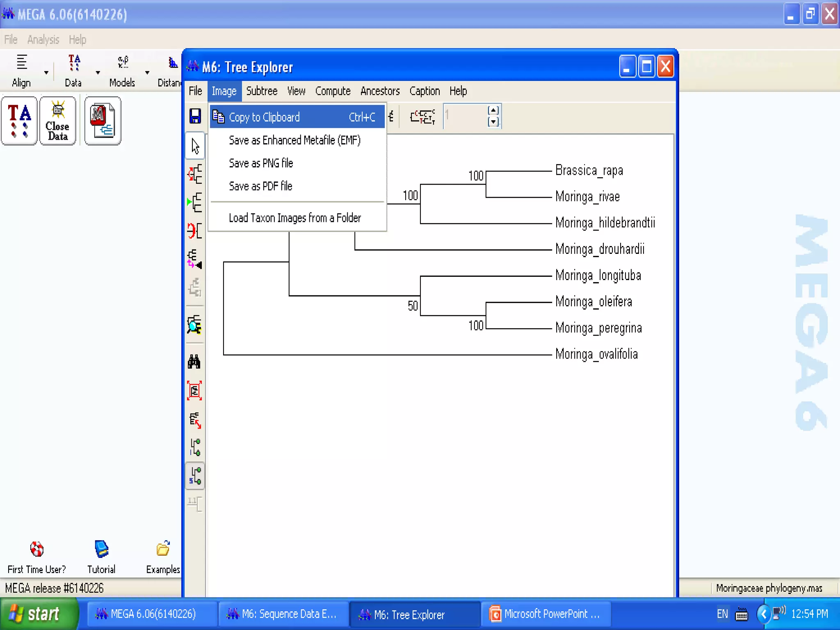Screen dimensions: 840x630
Task: Open the MEGA main window Help menu
Action: [x=78, y=40]
